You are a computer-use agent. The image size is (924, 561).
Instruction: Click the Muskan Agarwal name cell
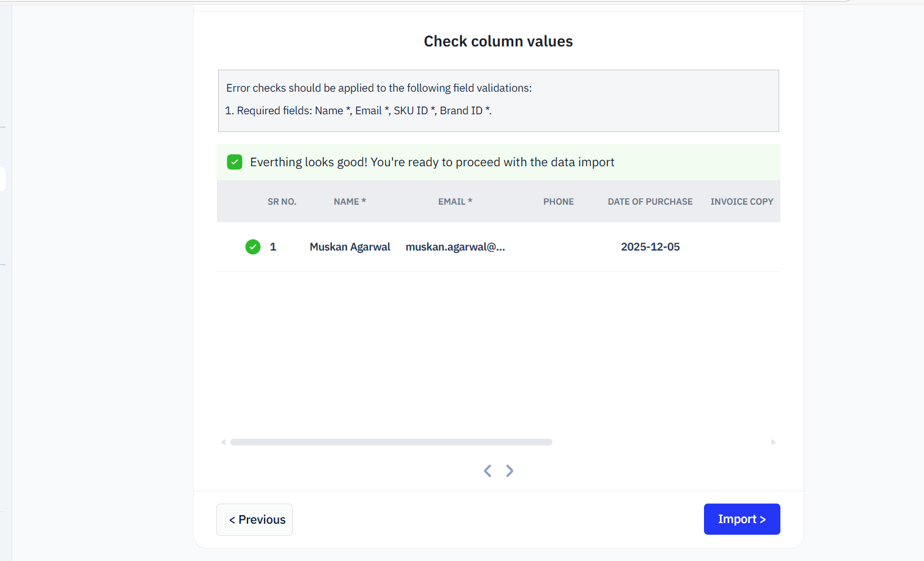click(350, 247)
